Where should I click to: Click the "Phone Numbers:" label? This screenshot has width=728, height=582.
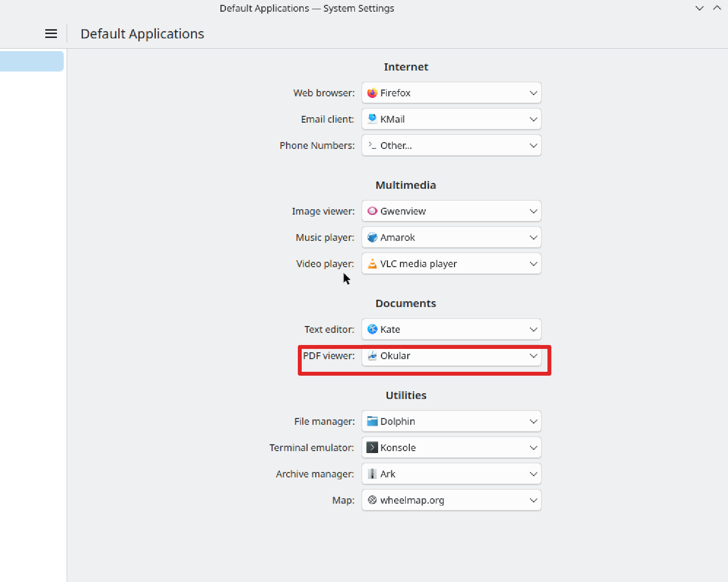(x=317, y=145)
